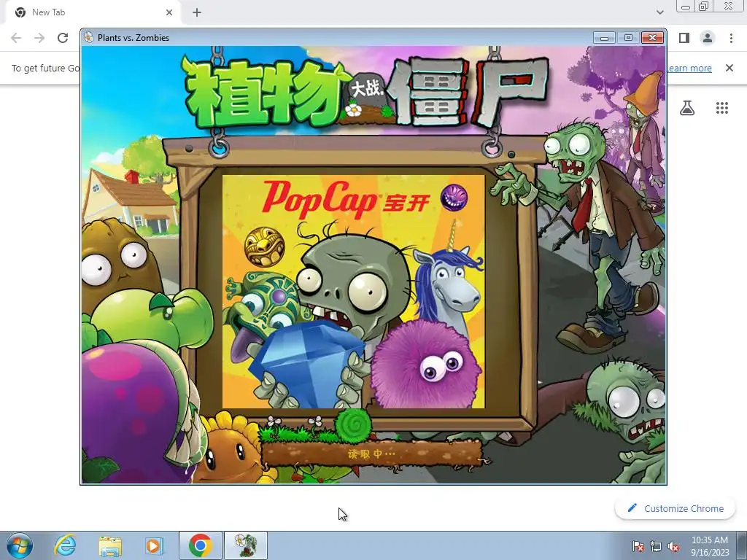Click the loading bar dirt strip
This screenshot has height=560, width=747.
(x=371, y=454)
